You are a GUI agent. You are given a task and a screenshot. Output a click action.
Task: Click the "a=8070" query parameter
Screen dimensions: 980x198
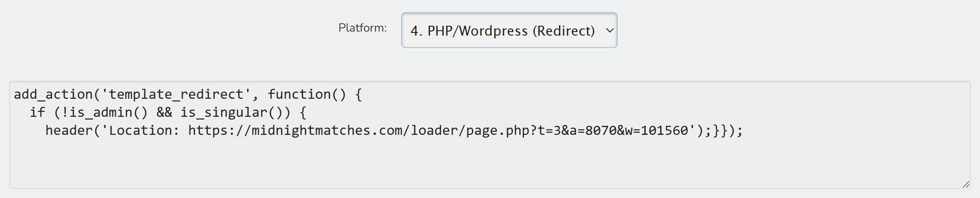pyautogui.click(x=592, y=130)
